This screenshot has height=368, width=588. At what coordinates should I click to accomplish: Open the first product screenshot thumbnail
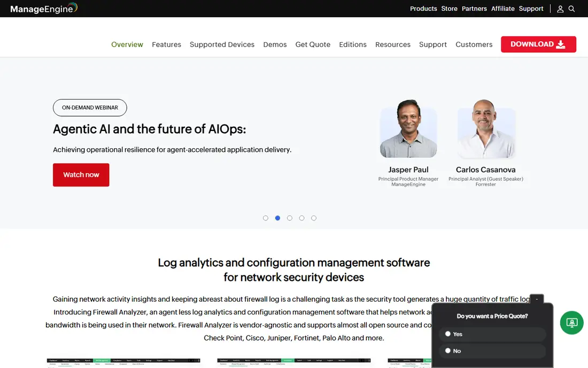[123, 363]
